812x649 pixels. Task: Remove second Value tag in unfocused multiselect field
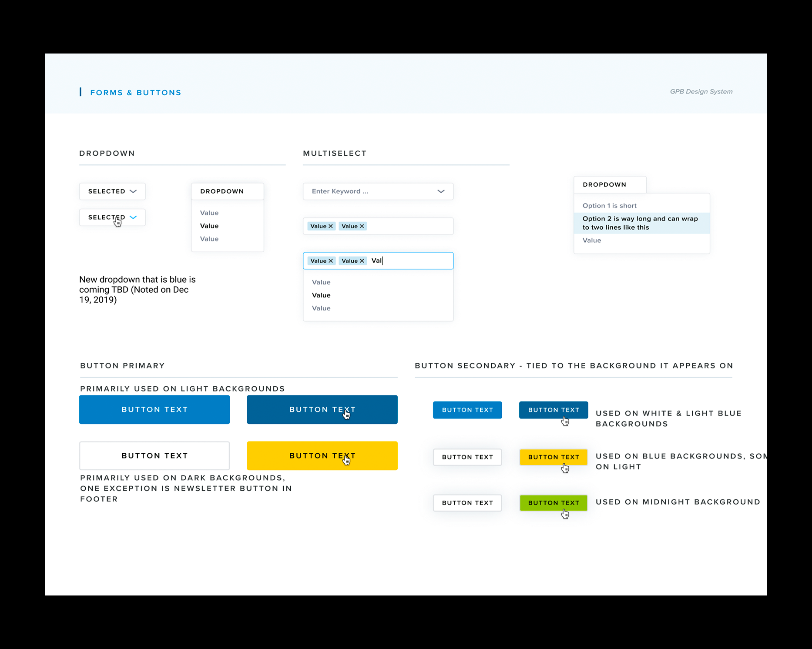tap(362, 226)
